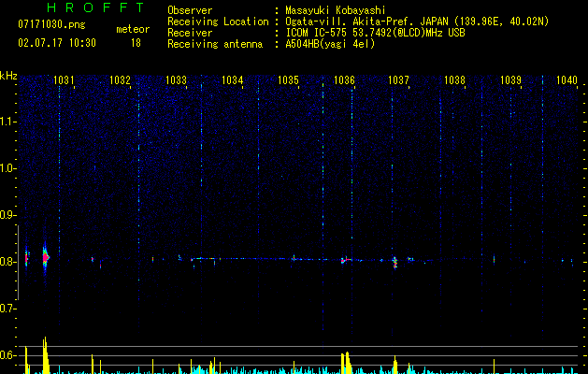Click the kHz axis unit label
Screen dimensions: 588x374
(x=8, y=76)
